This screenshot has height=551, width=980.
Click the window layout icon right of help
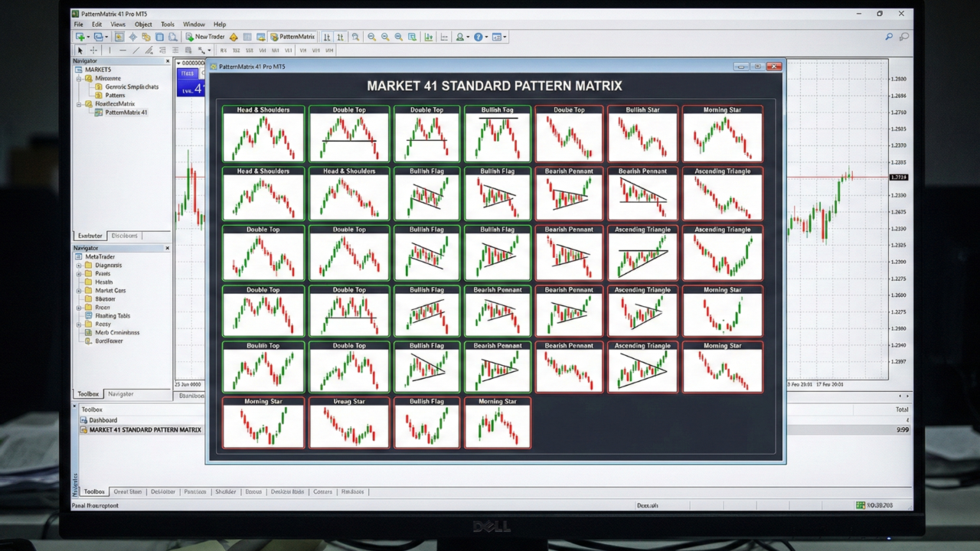coord(496,37)
